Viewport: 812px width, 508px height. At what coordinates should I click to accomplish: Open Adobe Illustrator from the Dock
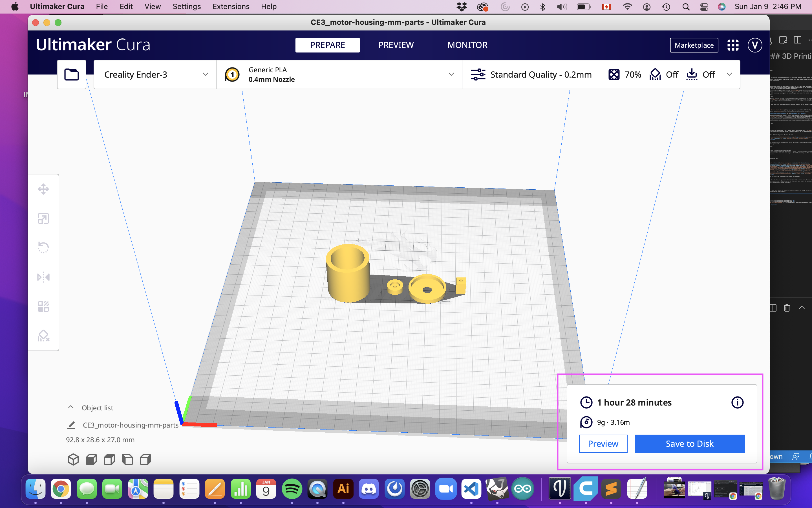click(x=343, y=489)
